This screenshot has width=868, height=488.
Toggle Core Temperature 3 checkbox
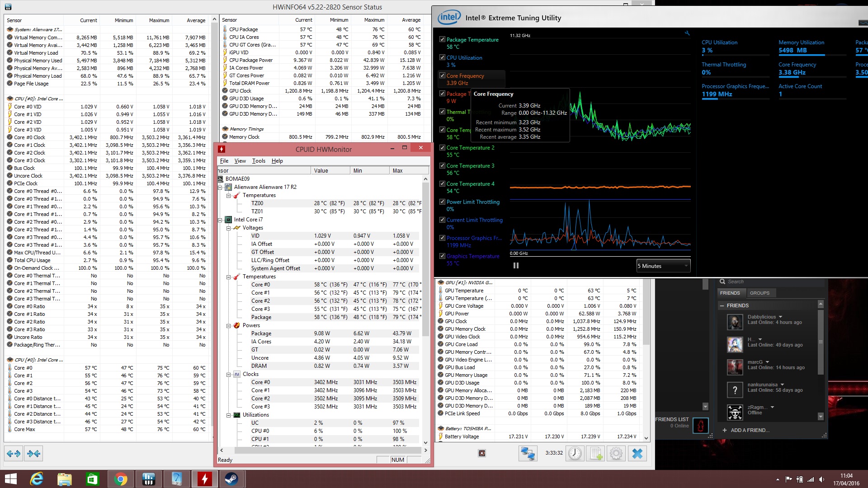point(442,166)
